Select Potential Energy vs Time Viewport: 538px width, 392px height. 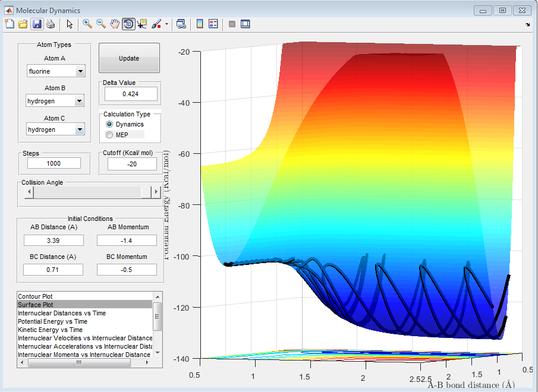[85, 321]
